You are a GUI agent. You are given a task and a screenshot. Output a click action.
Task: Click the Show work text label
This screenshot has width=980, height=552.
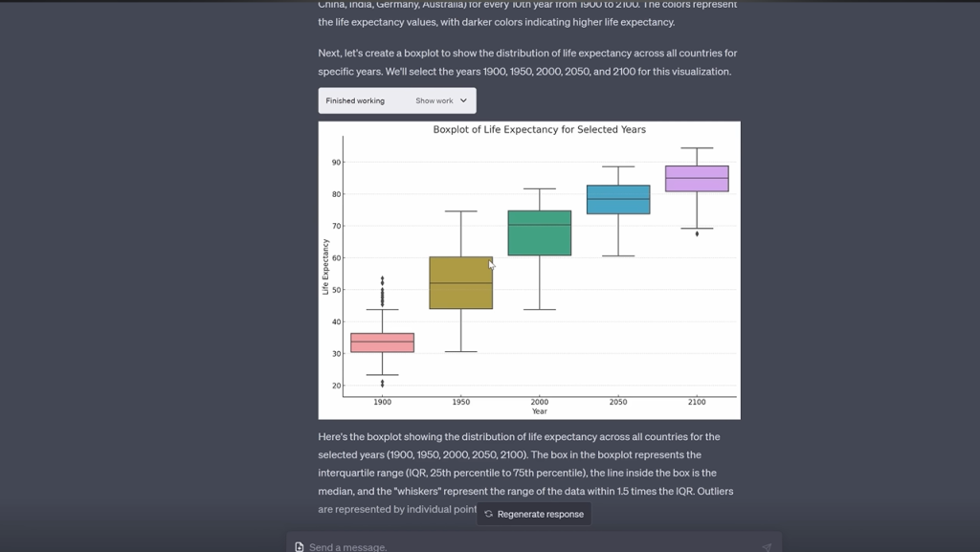pos(434,100)
